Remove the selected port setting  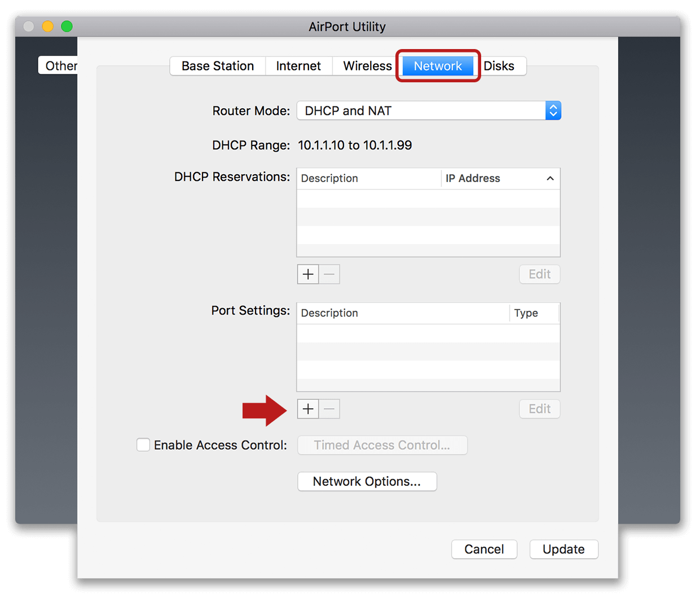(329, 409)
